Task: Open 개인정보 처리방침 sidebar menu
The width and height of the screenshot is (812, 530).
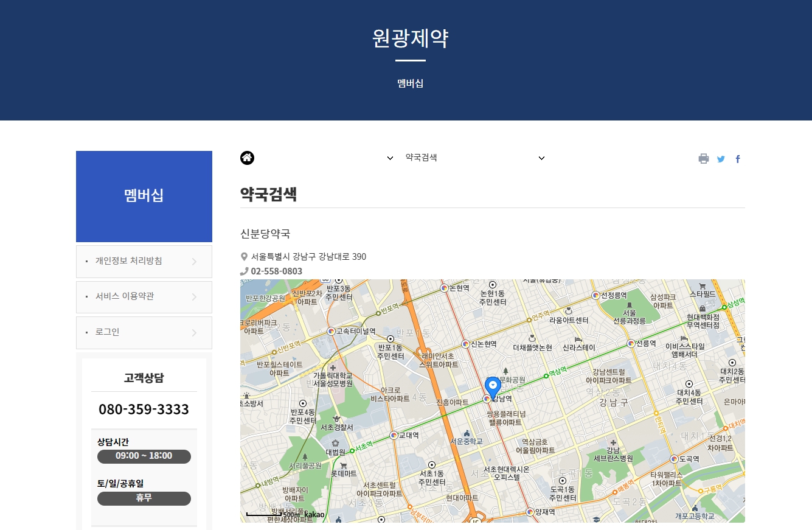Action: (x=144, y=261)
